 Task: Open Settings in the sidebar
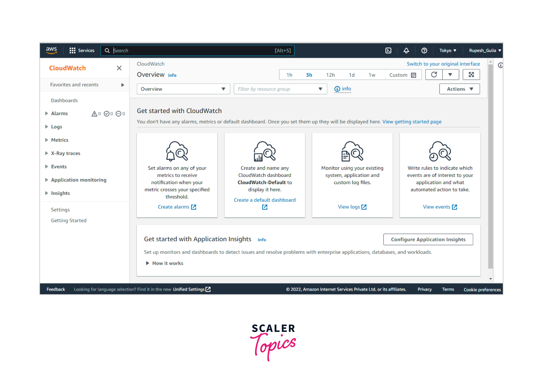[x=60, y=210]
